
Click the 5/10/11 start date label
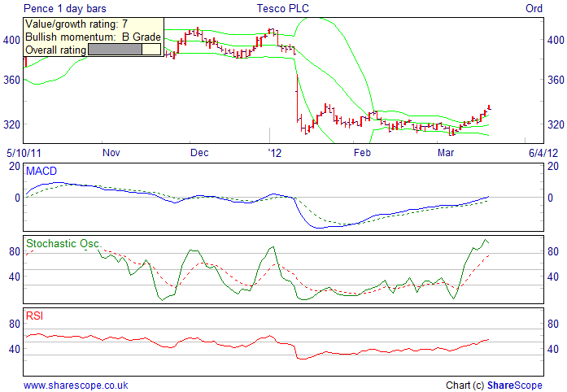[24, 153]
